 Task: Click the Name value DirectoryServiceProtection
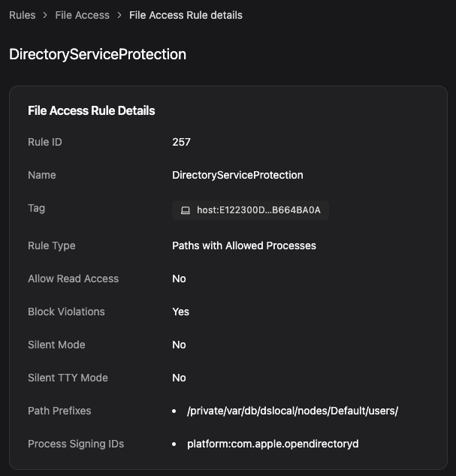coord(237,175)
